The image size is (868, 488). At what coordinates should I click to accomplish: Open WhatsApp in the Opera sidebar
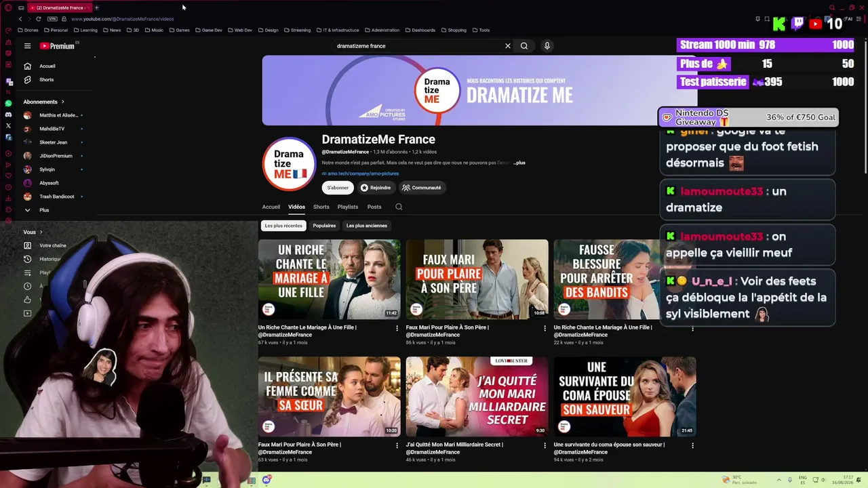(x=8, y=104)
